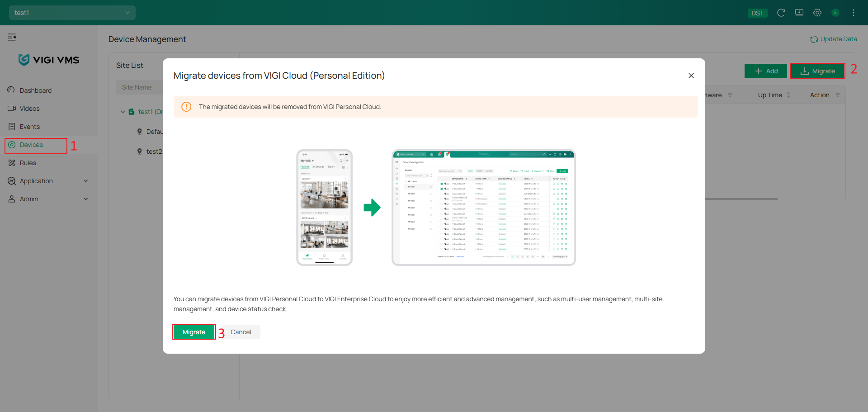Select the Default site in Site List
Screen dimensions: 868x412
150,132
